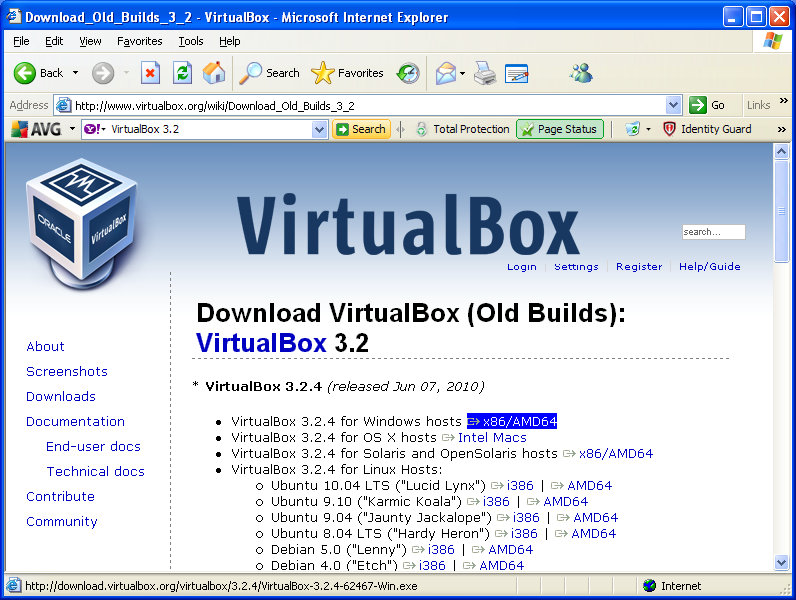Click the Mail envelope icon

point(446,74)
